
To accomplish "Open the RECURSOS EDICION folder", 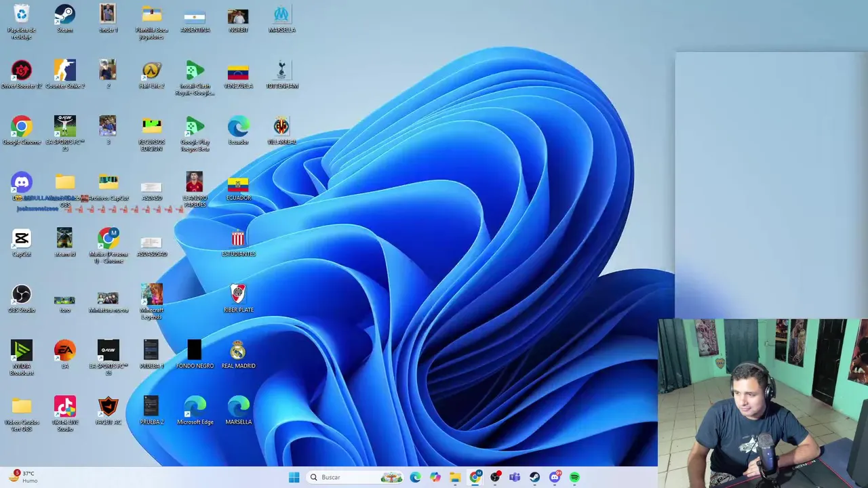I will (x=151, y=134).
